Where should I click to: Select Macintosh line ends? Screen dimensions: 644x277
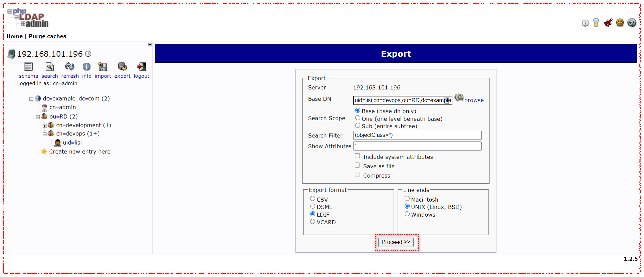point(407,199)
